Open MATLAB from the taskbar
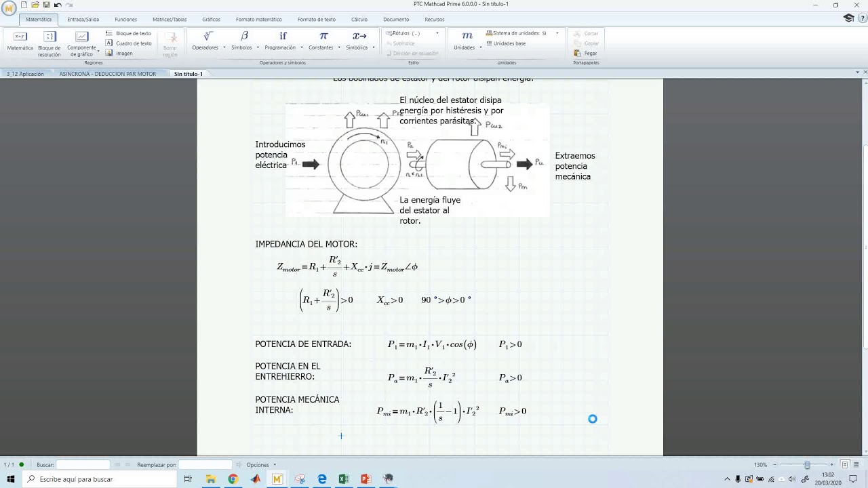This screenshot has width=868, height=488. pyautogui.click(x=255, y=479)
